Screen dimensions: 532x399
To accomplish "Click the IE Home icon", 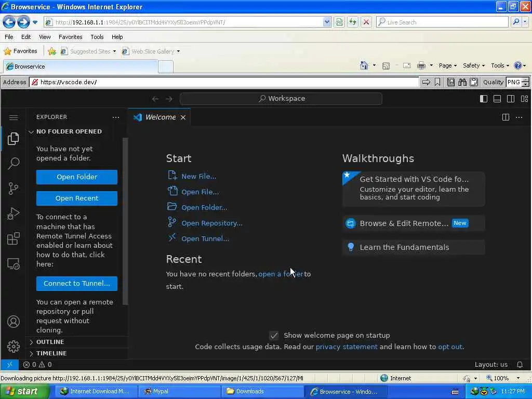I will tap(364, 65).
